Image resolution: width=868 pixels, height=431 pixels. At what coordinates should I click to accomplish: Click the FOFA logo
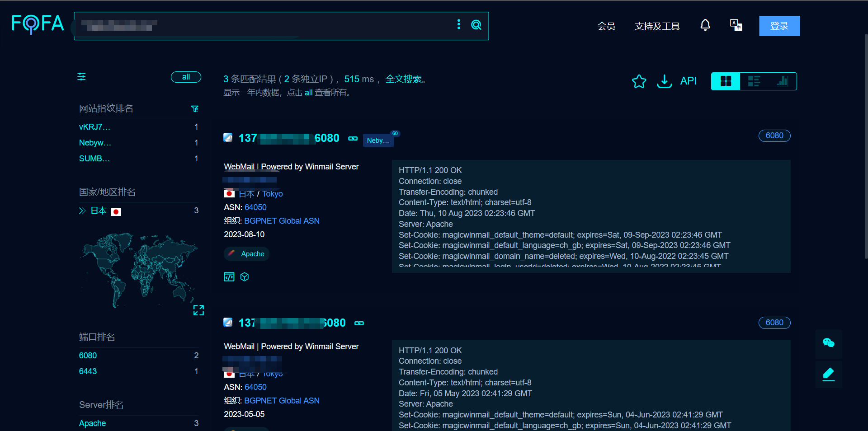tap(38, 24)
